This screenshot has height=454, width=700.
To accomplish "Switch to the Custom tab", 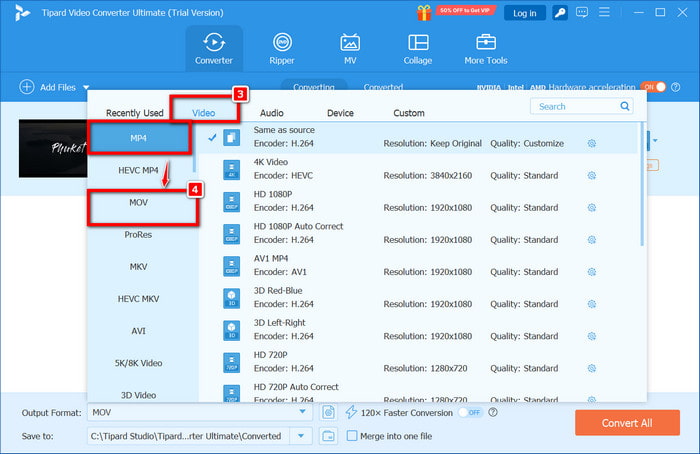I will pos(409,113).
